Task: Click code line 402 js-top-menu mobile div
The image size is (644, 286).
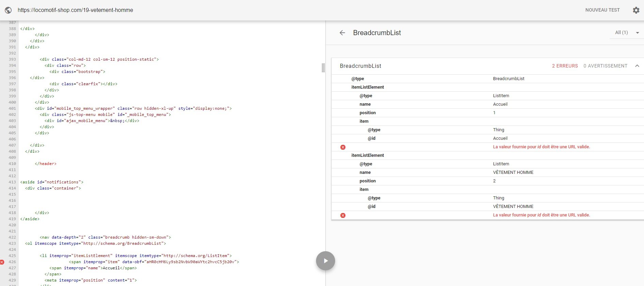Action: pyautogui.click(x=105, y=115)
